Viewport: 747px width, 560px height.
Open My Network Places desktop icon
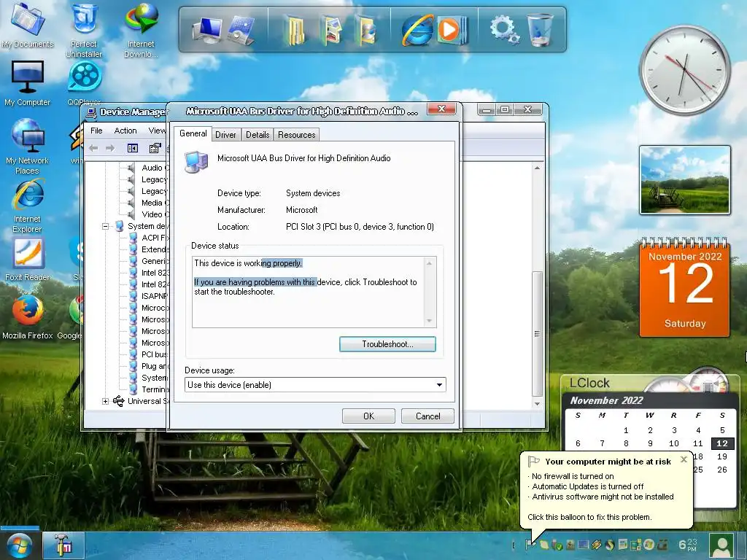coord(27,147)
